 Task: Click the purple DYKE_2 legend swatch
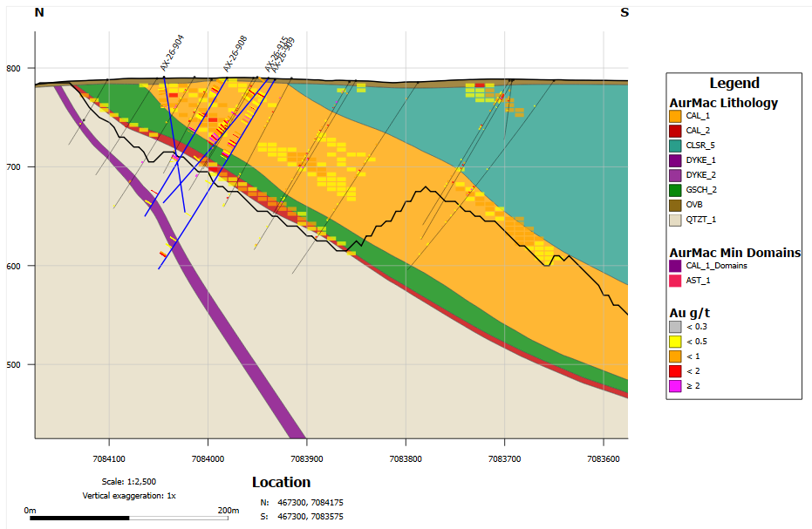pyautogui.click(x=675, y=175)
